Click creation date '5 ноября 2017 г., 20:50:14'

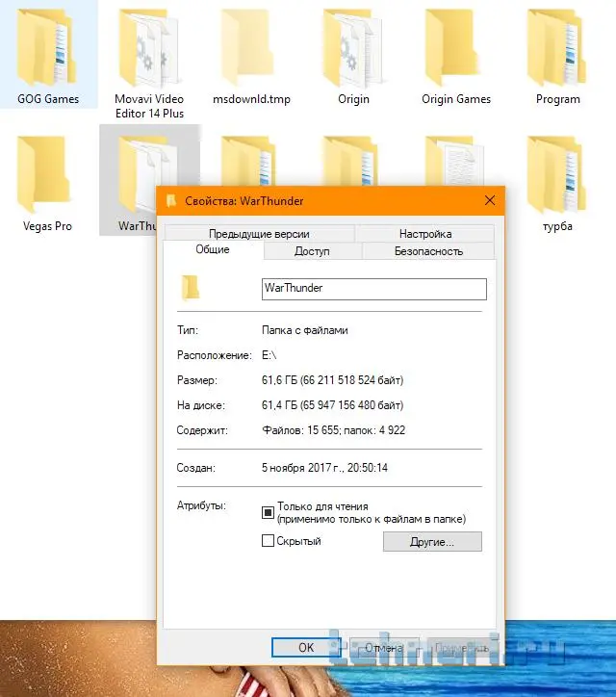click(324, 468)
